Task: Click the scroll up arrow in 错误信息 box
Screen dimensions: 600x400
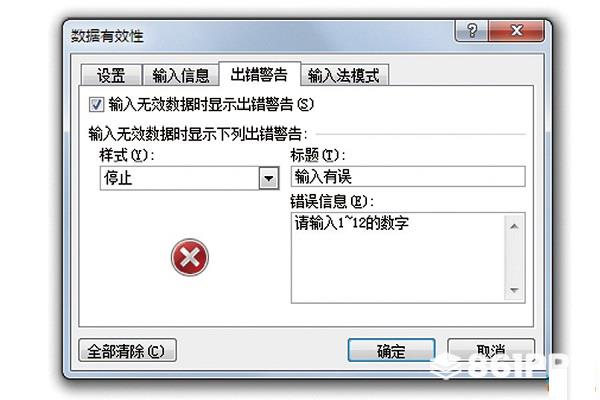Action: (514, 226)
